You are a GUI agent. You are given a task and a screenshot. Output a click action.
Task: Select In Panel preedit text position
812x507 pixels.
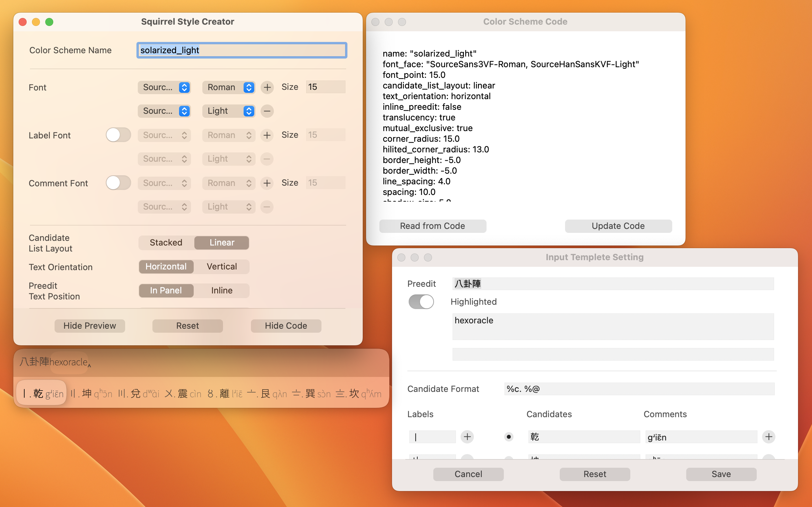click(x=165, y=290)
